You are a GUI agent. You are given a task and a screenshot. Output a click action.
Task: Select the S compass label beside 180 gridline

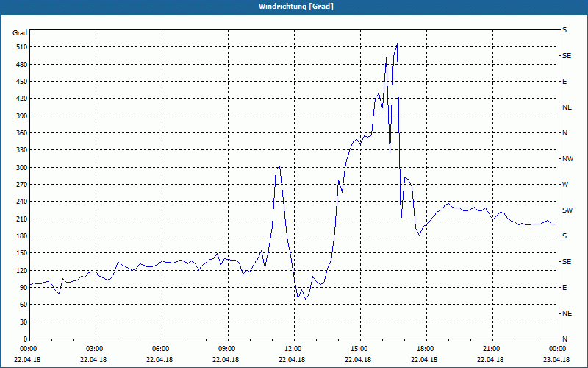(564, 236)
